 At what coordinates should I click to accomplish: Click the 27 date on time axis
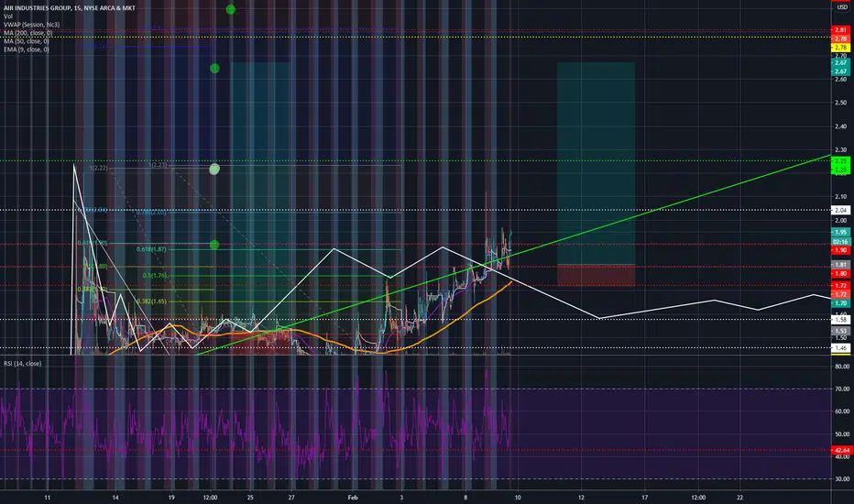(x=291, y=498)
